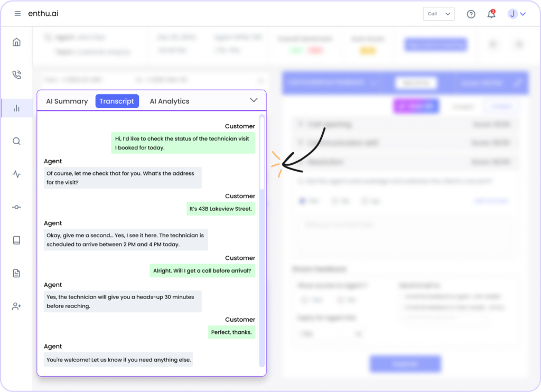Open the Activity pulse icon
This screenshot has height=392, width=541.
click(16, 174)
